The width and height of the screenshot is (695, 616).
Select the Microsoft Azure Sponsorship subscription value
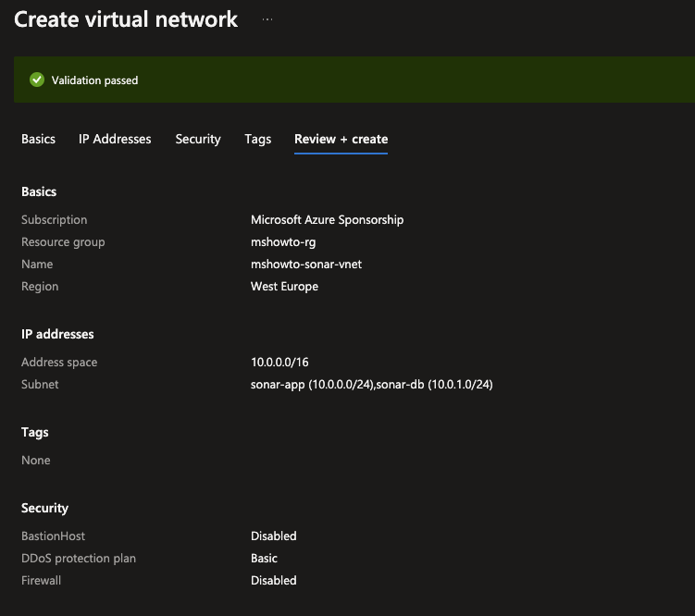327,220
